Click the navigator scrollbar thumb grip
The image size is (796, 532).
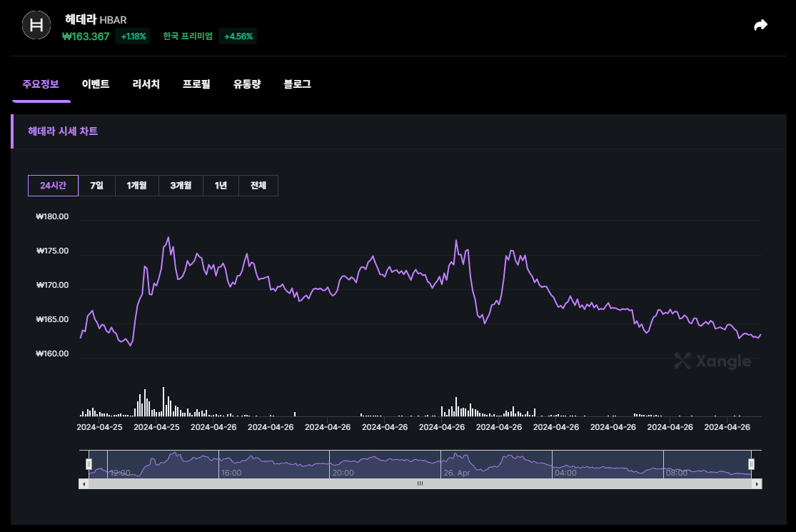tap(420, 483)
